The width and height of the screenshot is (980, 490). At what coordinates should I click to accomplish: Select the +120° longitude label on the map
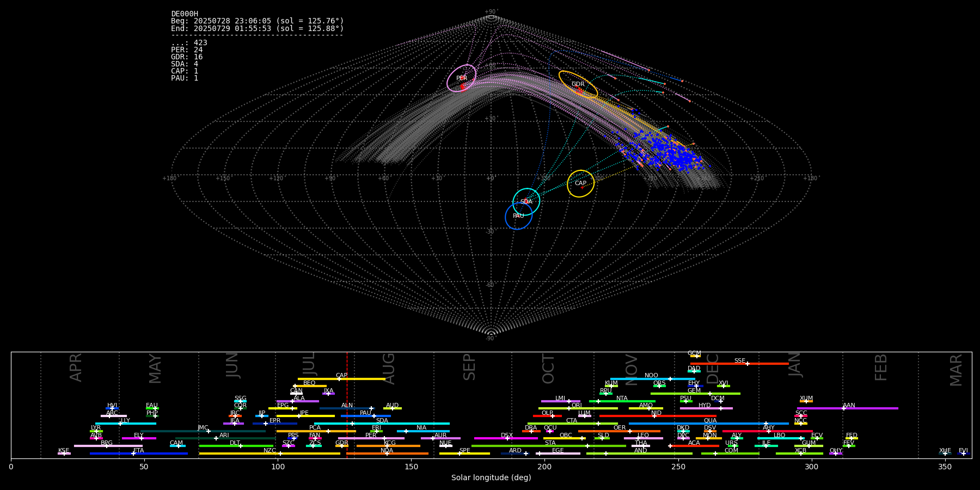(276, 178)
